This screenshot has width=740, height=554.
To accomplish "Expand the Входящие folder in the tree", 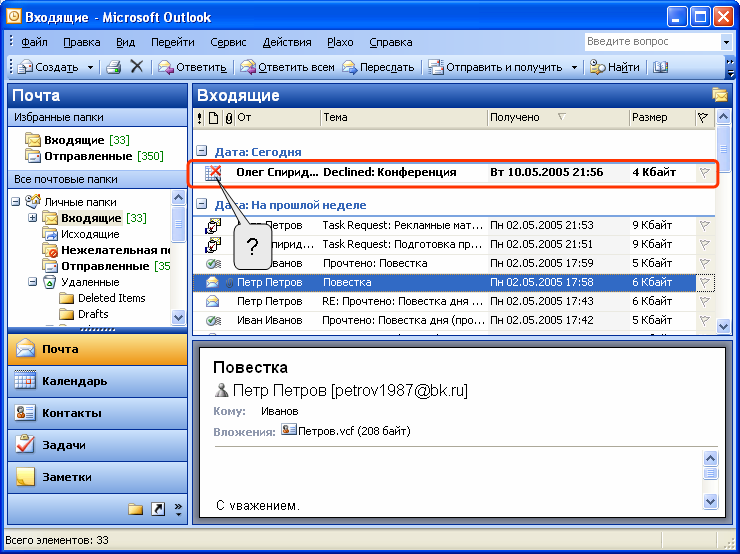I will [33, 218].
